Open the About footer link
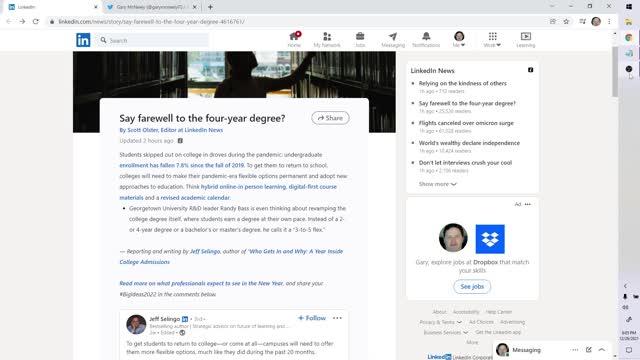640x360 pixels. pos(440,312)
